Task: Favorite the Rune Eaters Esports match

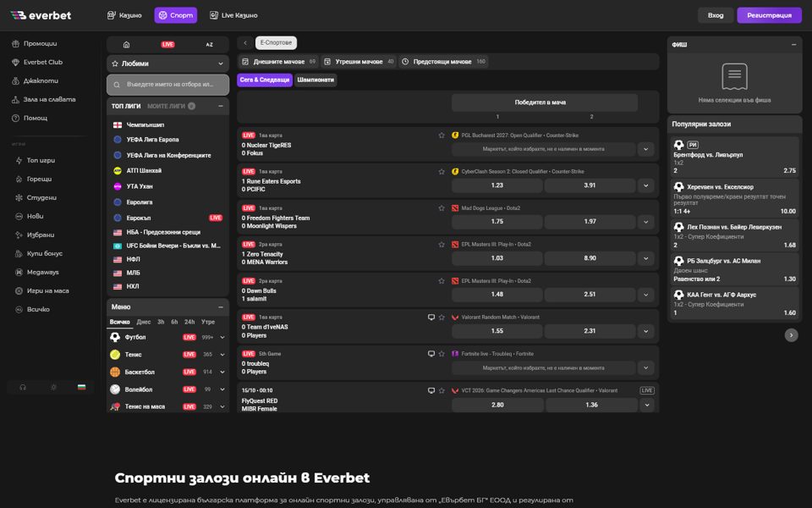Action: point(442,172)
